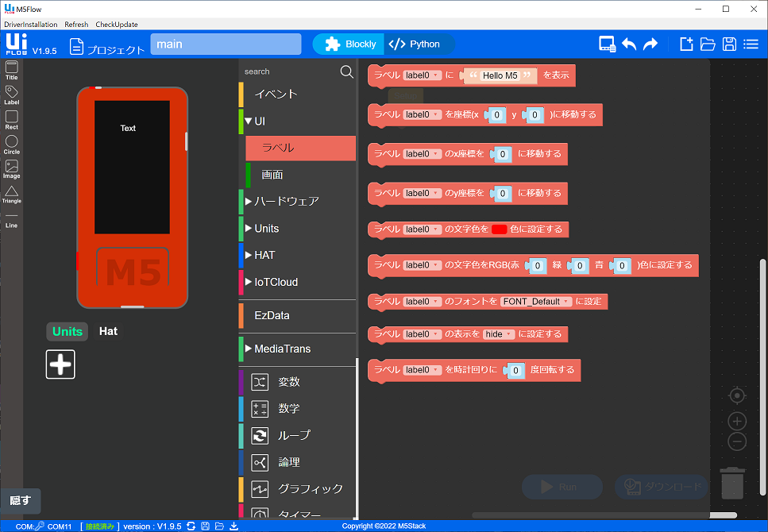Open label0 dropdown in the Hello M5 block
768x532 pixels.
[423, 75]
